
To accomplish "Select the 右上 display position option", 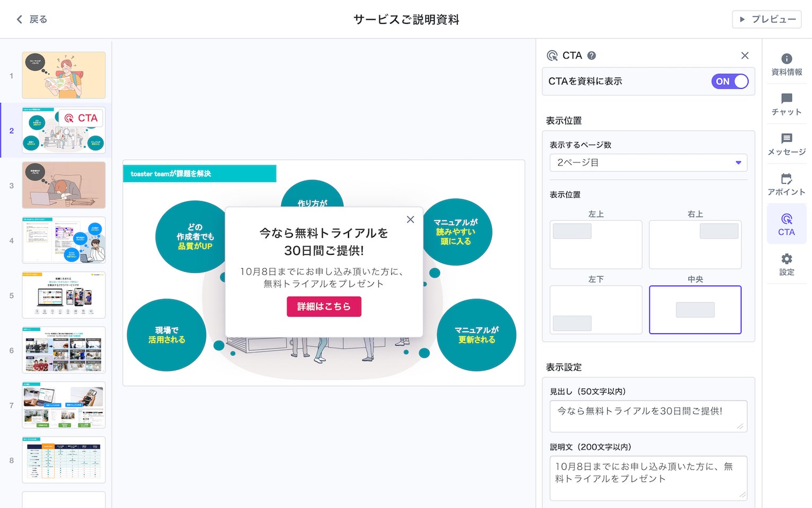I will tap(695, 244).
